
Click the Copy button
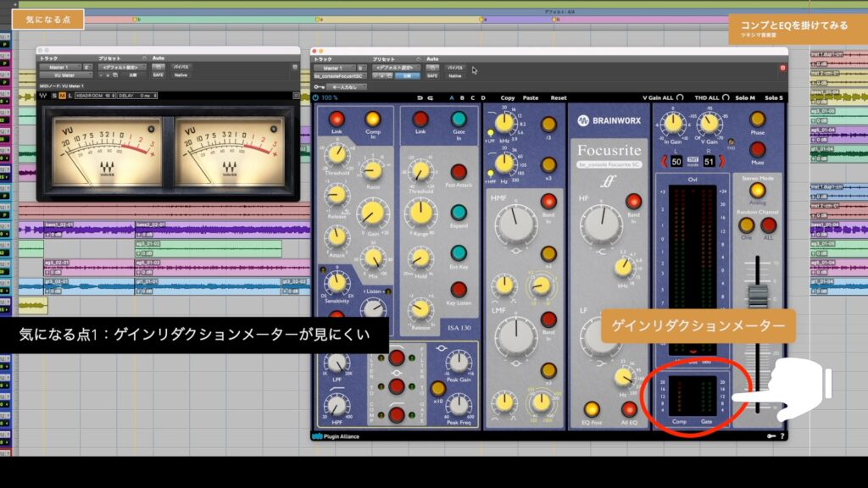pyautogui.click(x=508, y=98)
